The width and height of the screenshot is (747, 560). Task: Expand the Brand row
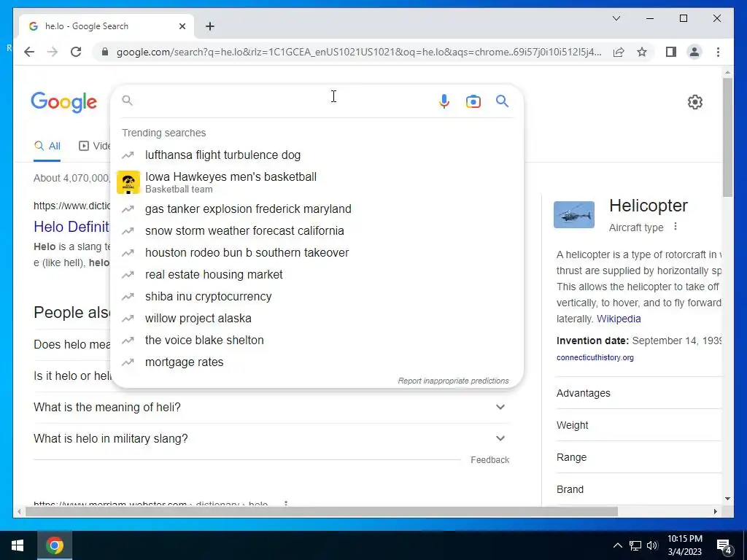(x=639, y=489)
